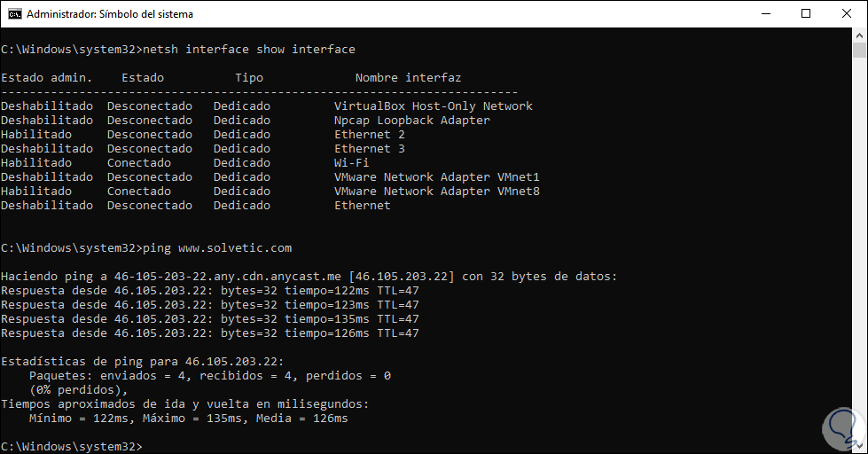
Task: Select the VMware Network Adapter VMnet1 text
Action: click(436, 177)
